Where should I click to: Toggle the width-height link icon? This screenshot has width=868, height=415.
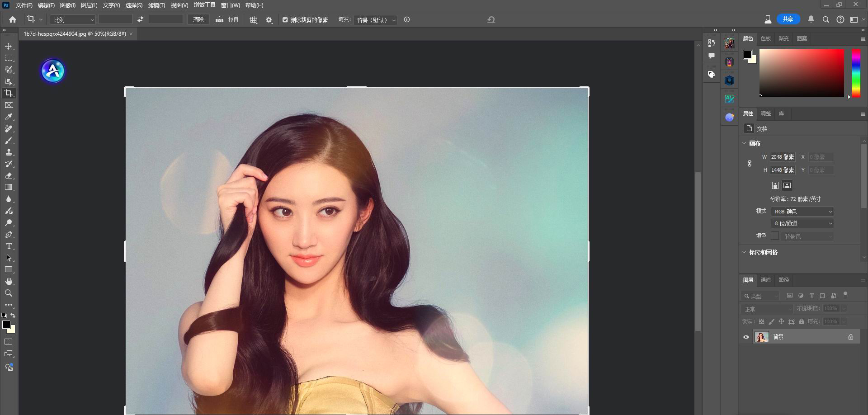tap(750, 164)
